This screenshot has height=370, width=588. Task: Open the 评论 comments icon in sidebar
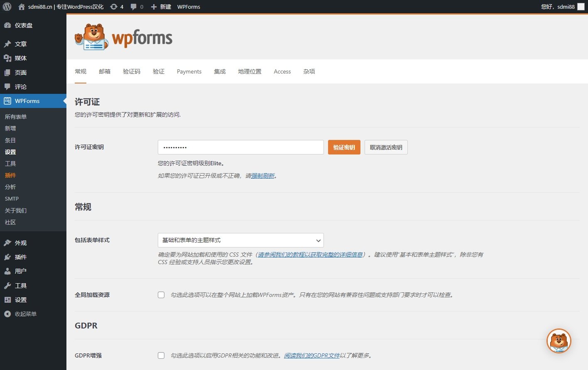[7, 86]
